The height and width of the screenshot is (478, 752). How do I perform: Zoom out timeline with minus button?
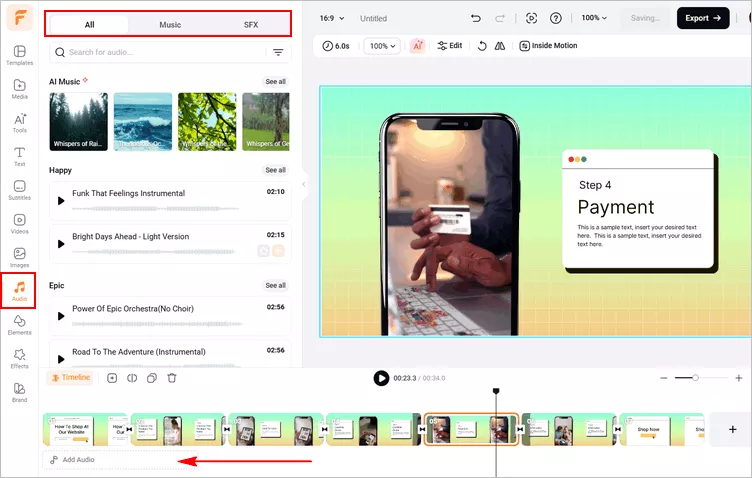coord(664,378)
